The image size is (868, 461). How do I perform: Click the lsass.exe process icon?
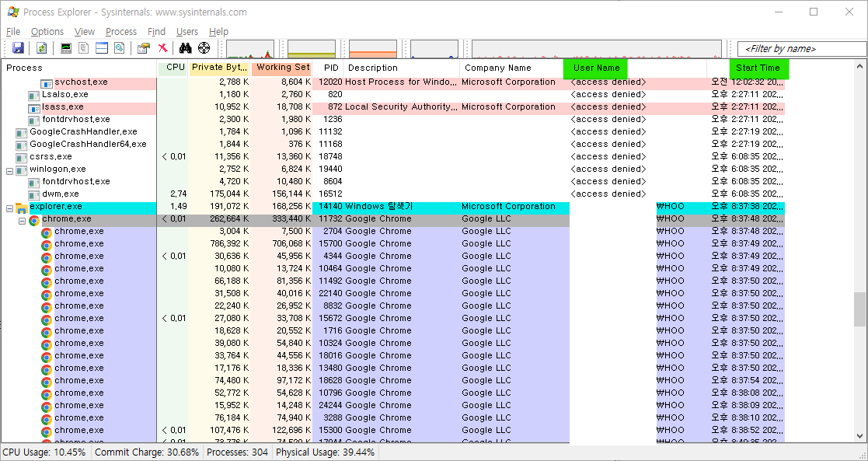34,109
